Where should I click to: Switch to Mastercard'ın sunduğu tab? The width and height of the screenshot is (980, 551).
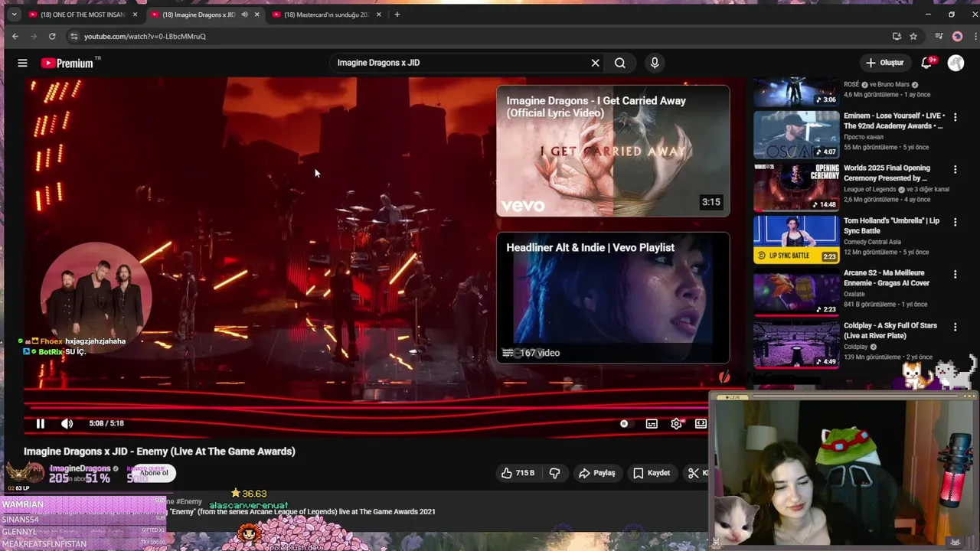(326, 15)
